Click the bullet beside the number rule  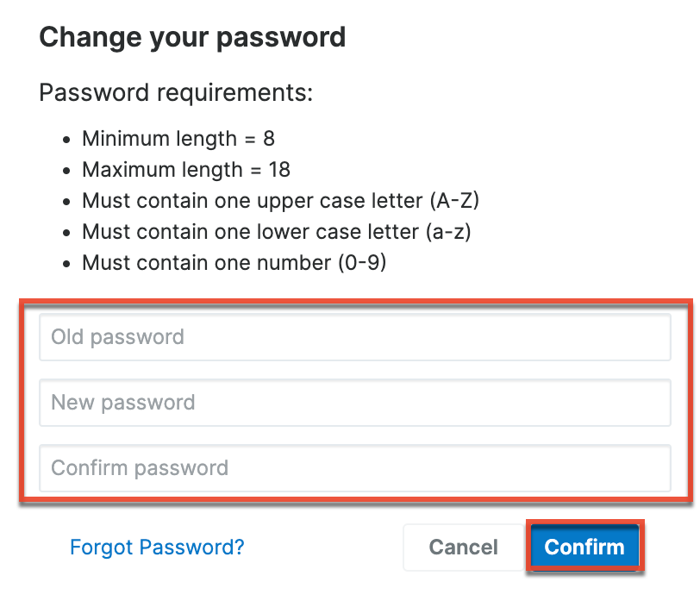pyautogui.click(x=68, y=263)
